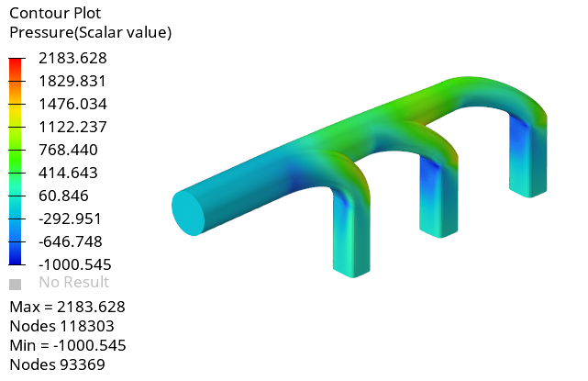Select the No Result legend label
This screenshot has height=381, width=588.
(73, 283)
